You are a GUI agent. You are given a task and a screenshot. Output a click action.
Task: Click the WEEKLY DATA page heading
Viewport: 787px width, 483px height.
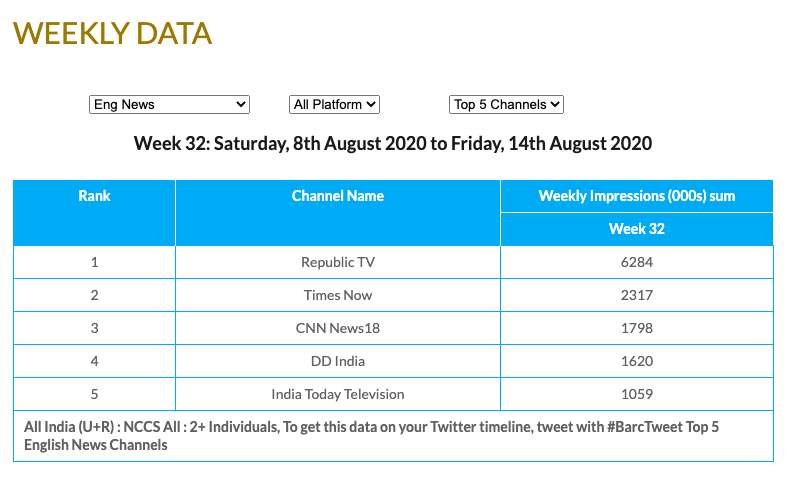[x=112, y=33]
